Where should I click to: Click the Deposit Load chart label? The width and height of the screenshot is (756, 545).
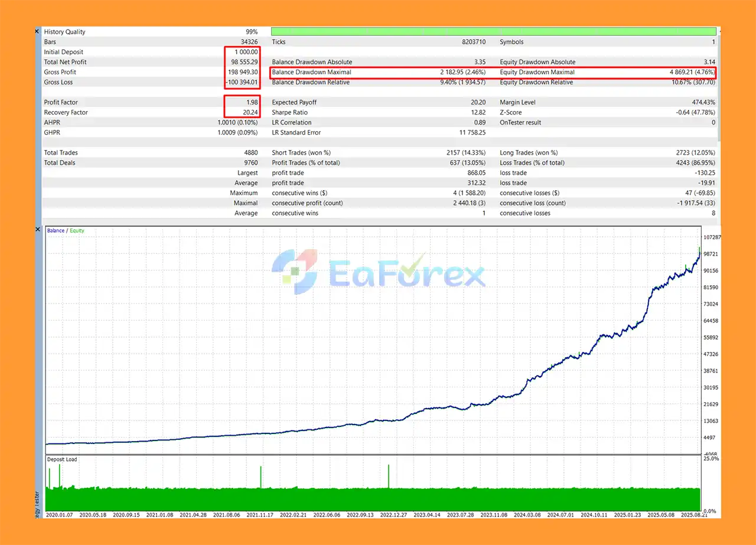point(62,459)
